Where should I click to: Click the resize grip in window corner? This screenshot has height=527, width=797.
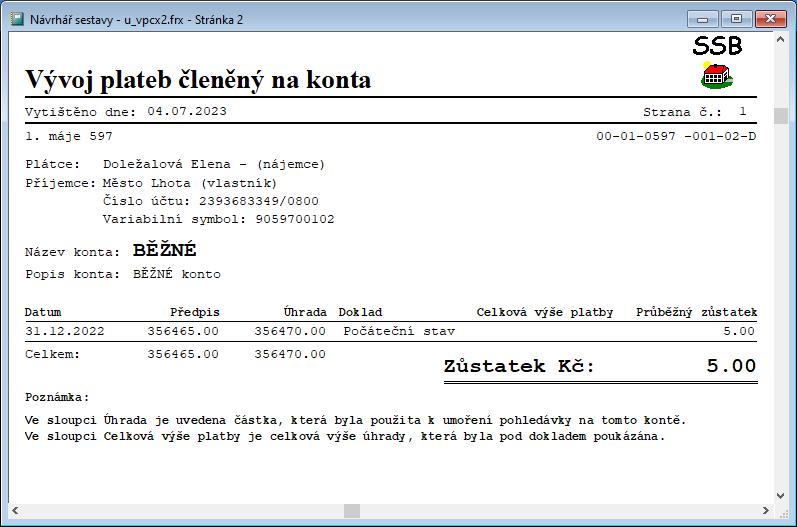click(782, 511)
